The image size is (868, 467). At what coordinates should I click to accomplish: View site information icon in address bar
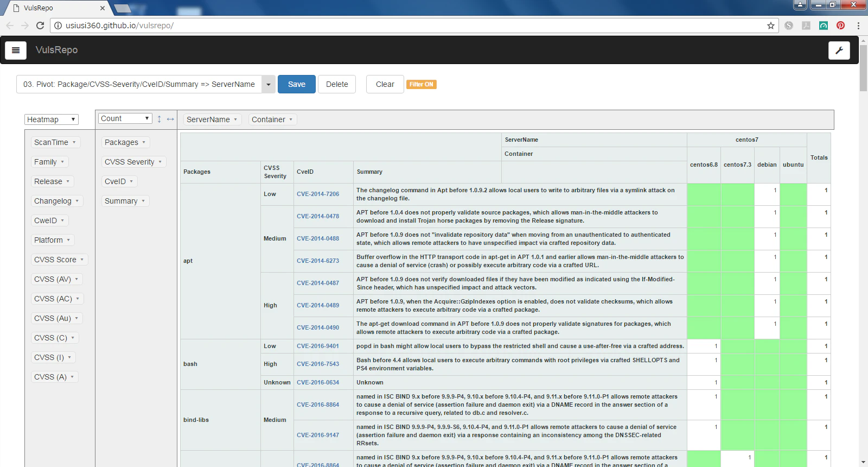click(x=58, y=26)
